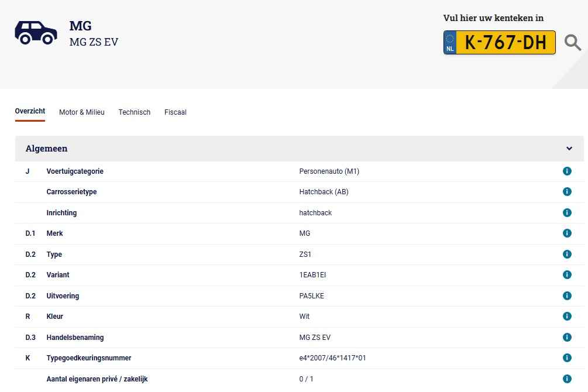
Task: Switch to the Overzicht tab
Action: (30, 111)
